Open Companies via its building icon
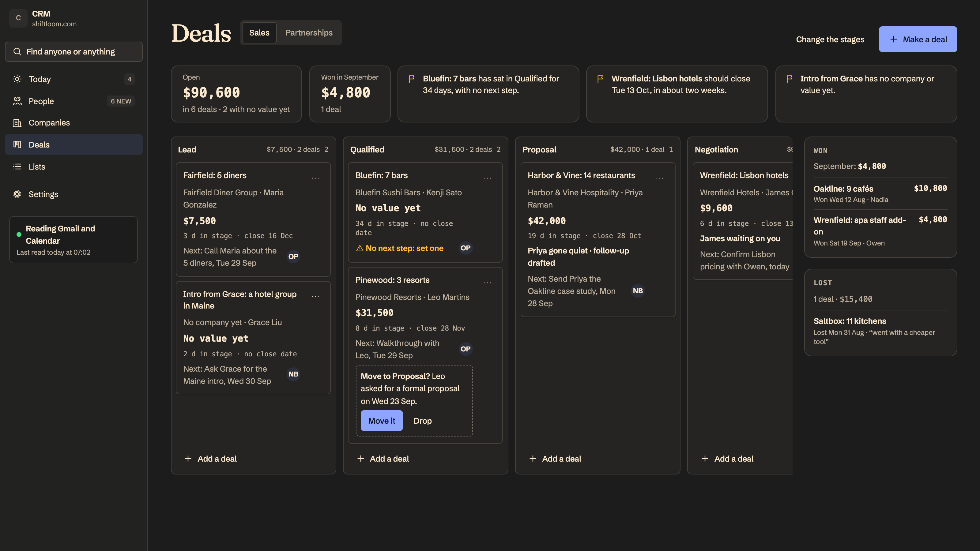980x551 pixels. [x=17, y=123]
